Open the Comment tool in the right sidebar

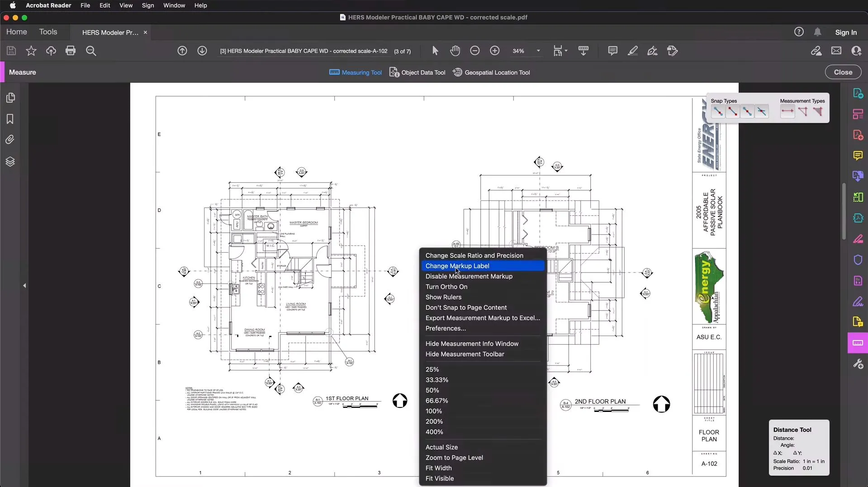(x=858, y=156)
